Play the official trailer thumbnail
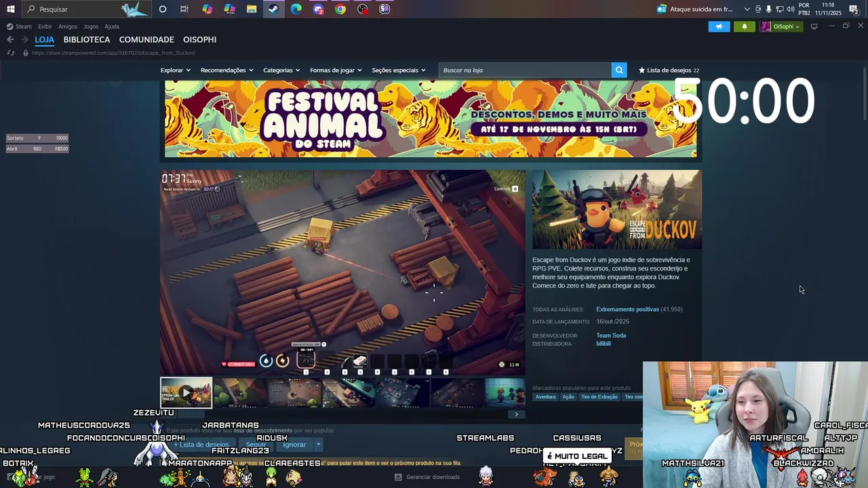The height and width of the screenshot is (488, 868). click(x=186, y=392)
